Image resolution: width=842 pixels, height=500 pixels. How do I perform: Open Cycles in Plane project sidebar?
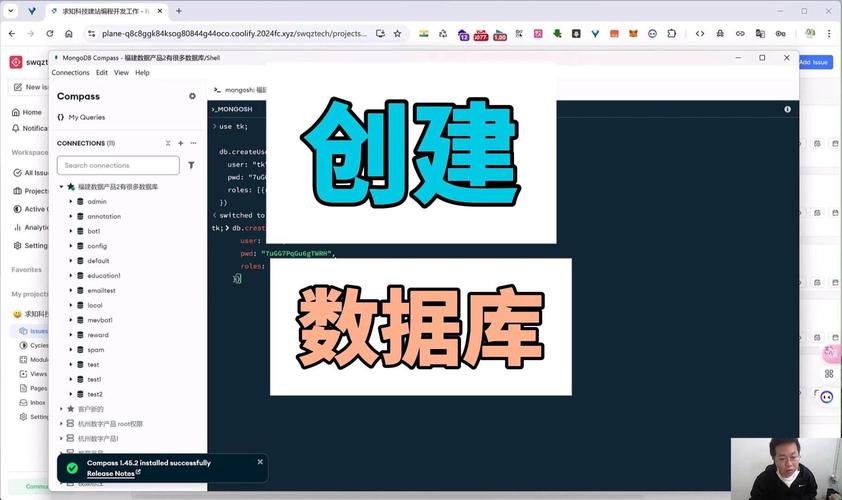point(34,345)
